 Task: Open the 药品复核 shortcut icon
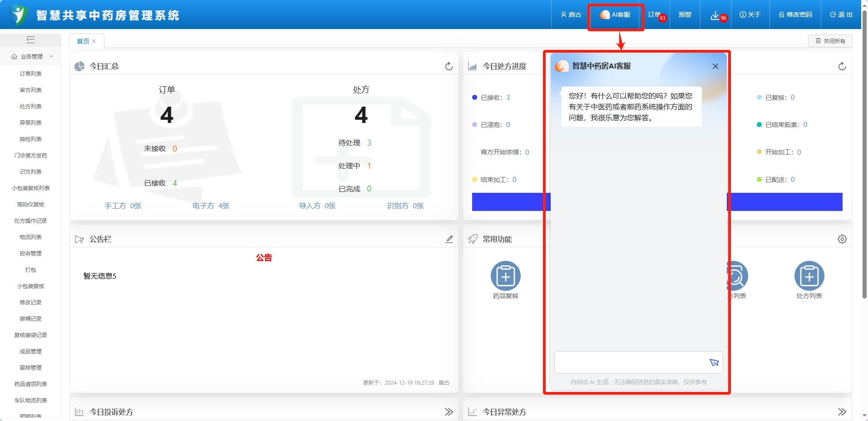pyautogui.click(x=505, y=276)
